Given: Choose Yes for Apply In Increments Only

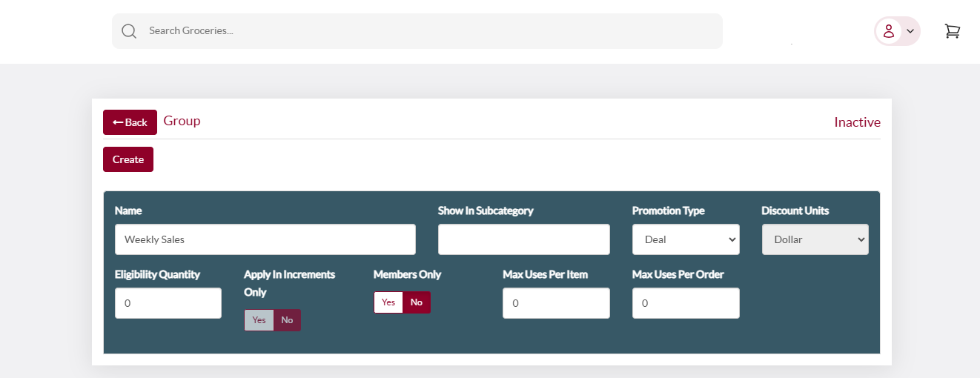Looking at the screenshot, I should pos(259,320).
